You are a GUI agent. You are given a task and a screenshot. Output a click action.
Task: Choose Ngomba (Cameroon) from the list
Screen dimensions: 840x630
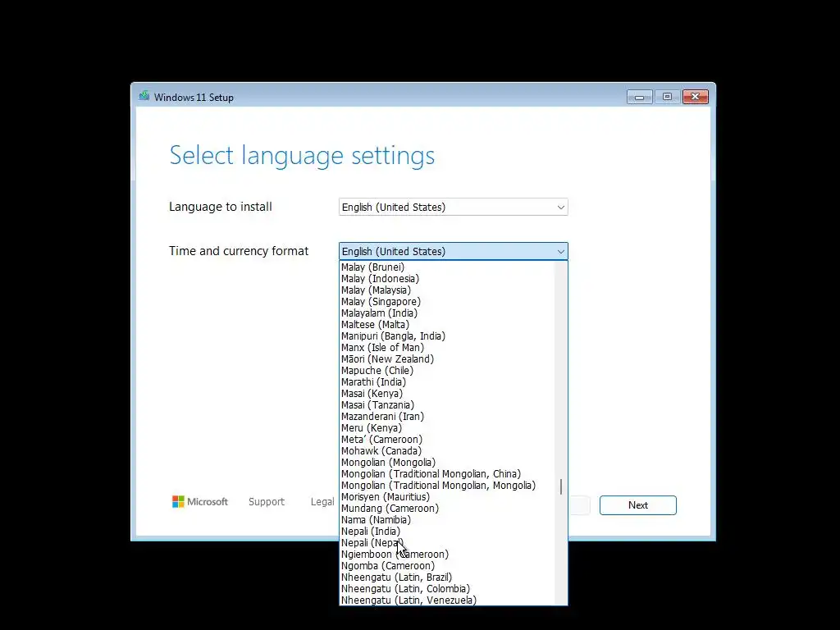tap(447, 566)
